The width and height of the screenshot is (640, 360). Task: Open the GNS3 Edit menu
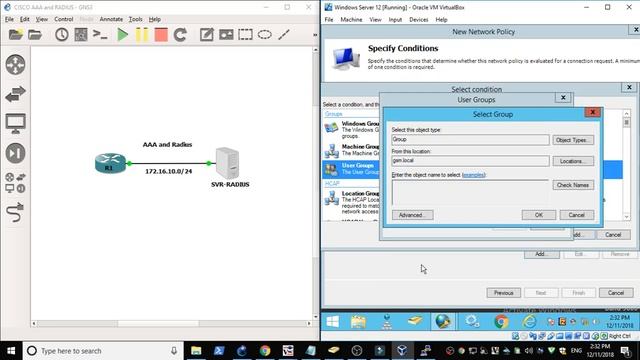(x=24, y=19)
